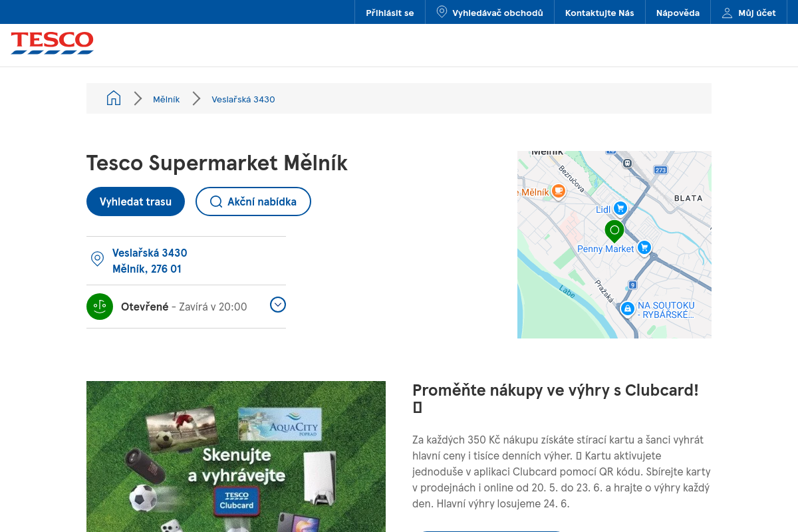Click the orange cafe marker on map
The height and width of the screenshot is (532, 798).
click(x=559, y=192)
